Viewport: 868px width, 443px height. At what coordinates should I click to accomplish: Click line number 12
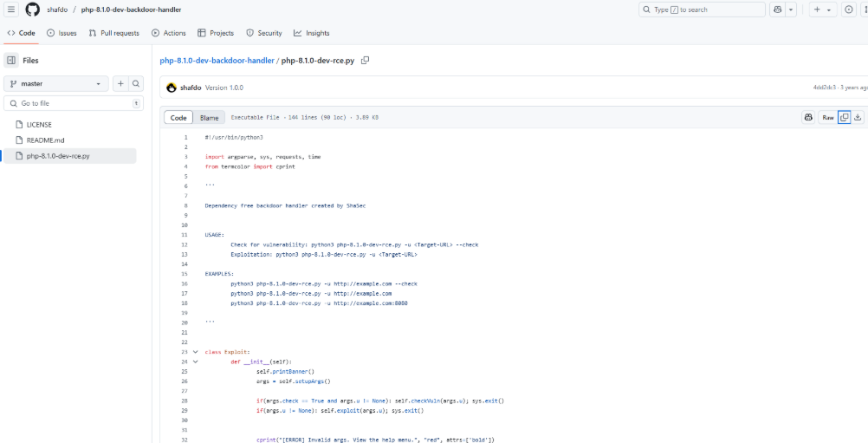(184, 244)
